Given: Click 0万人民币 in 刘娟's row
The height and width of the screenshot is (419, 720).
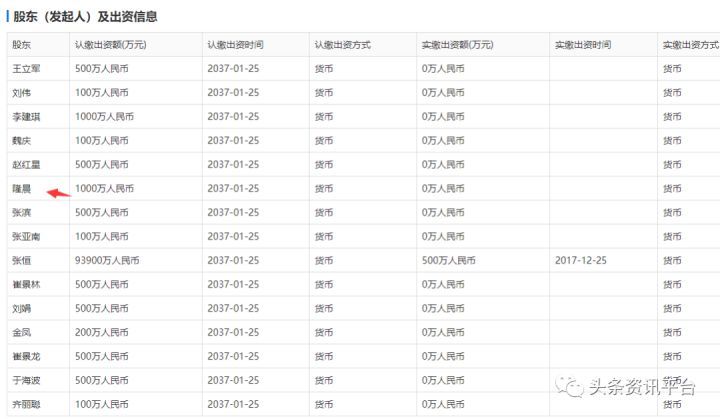Looking at the screenshot, I should (x=443, y=308).
